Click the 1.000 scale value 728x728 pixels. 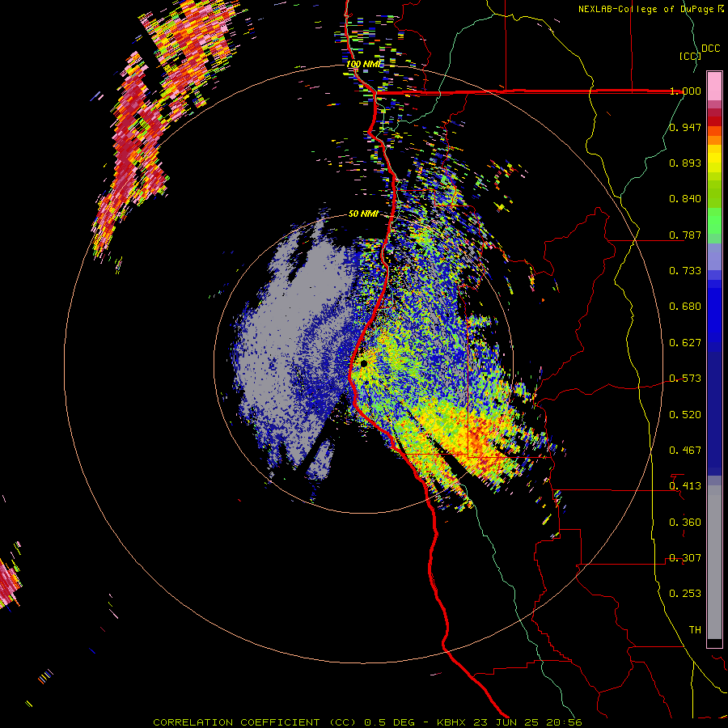[x=685, y=91]
